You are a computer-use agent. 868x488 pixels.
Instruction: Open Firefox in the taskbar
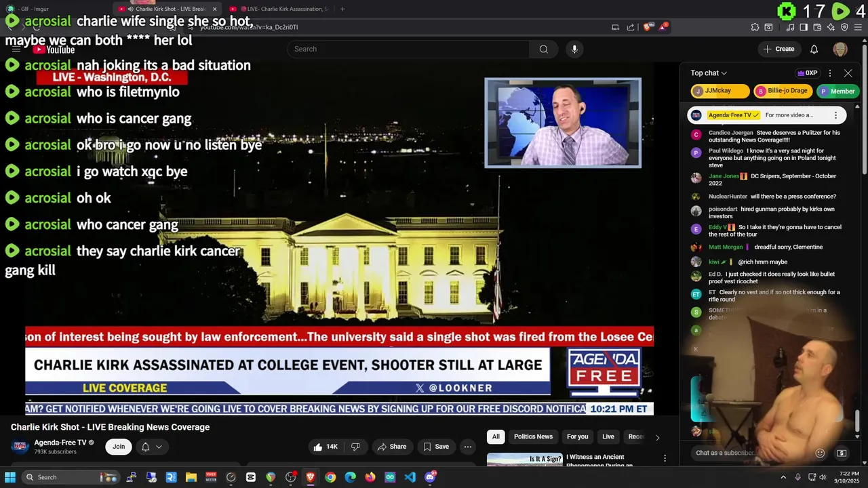(x=370, y=477)
